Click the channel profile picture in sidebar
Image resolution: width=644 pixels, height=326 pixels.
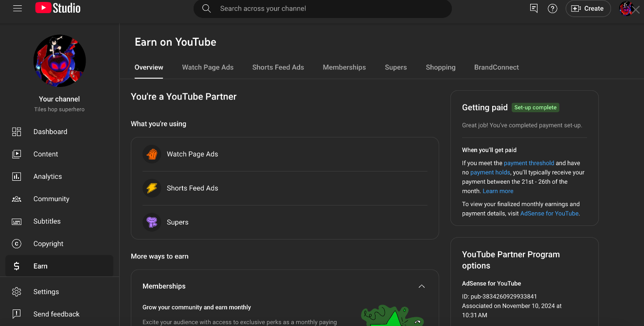[60, 61]
